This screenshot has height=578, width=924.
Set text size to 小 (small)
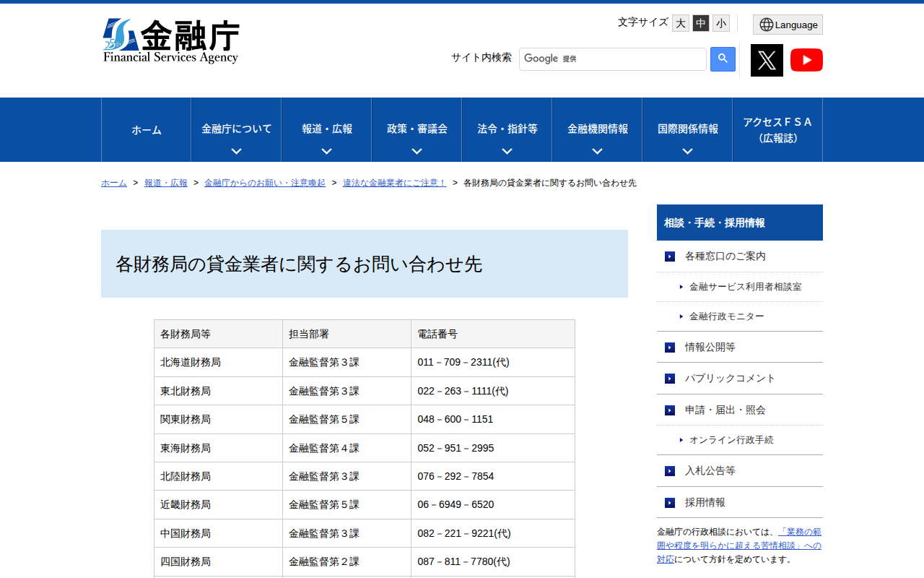point(721,23)
